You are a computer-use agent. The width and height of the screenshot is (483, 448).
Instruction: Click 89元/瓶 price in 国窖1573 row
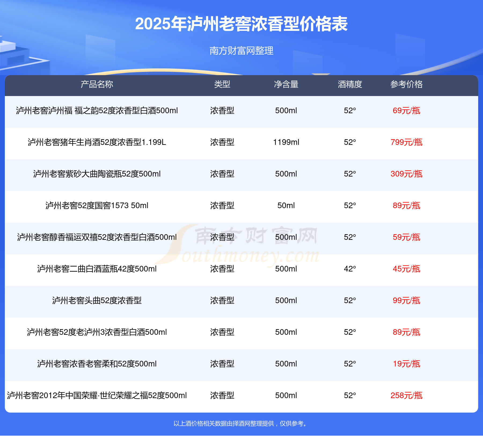point(407,205)
